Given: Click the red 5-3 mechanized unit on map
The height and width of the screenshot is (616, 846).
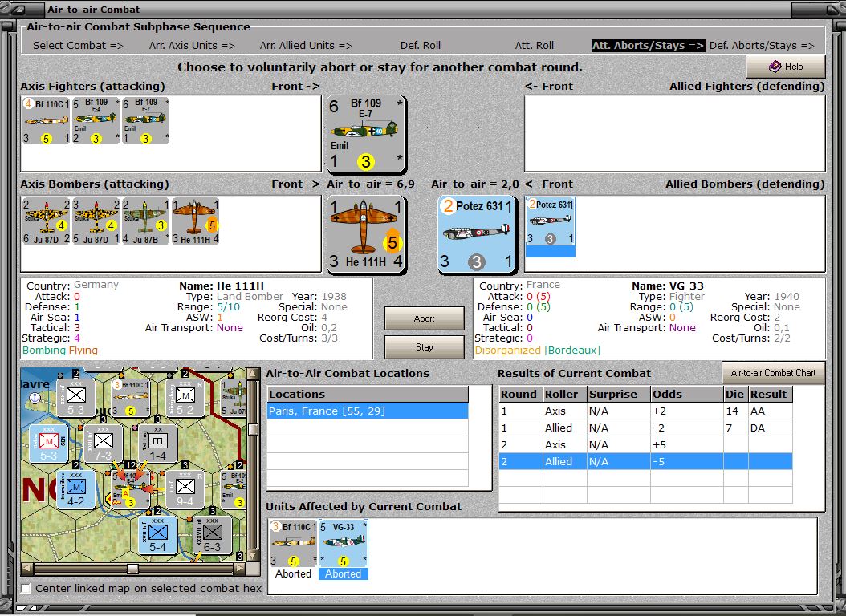Looking at the screenshot, I should tap(48, 444).
